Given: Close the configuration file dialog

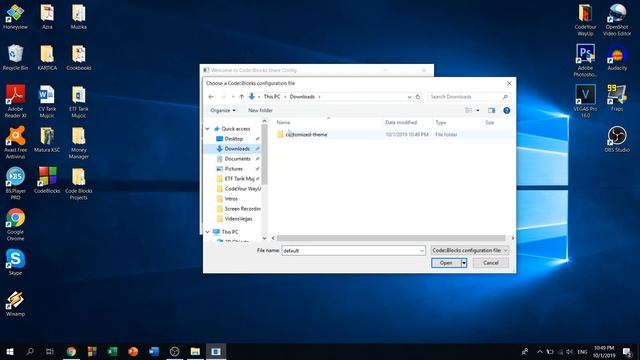Looking at the screenshot, I should 509,83.
